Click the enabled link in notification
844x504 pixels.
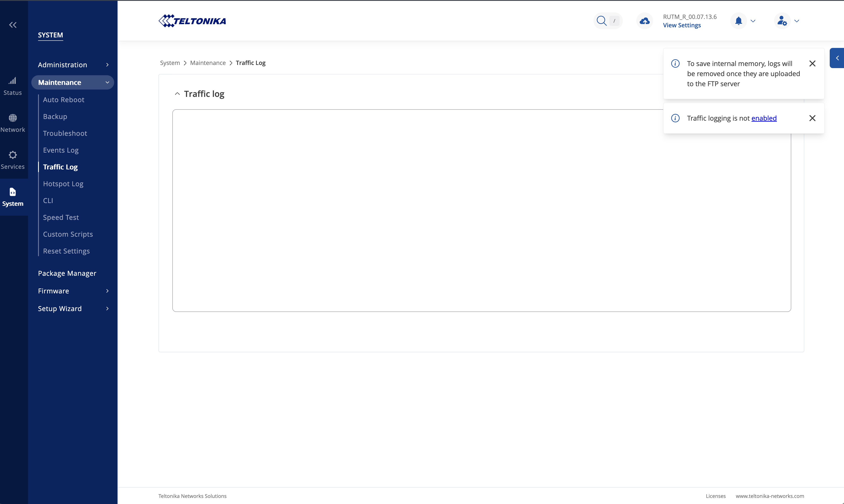coord(764,118)
